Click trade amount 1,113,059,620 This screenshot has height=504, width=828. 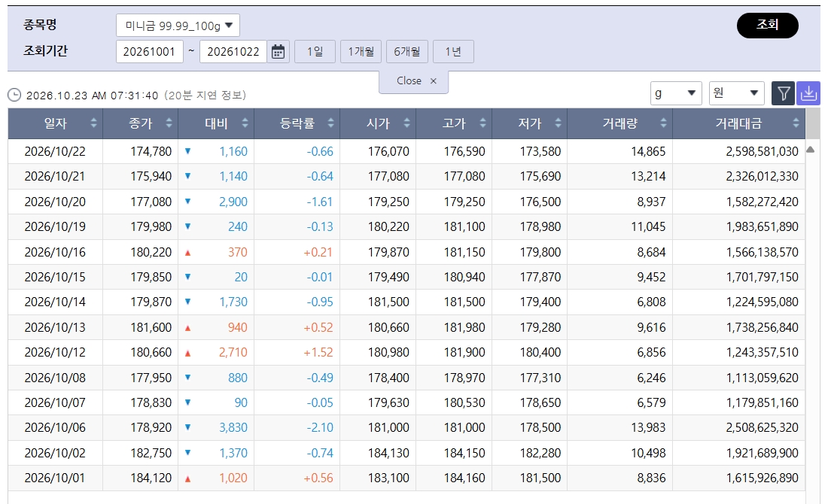point(762,378)
